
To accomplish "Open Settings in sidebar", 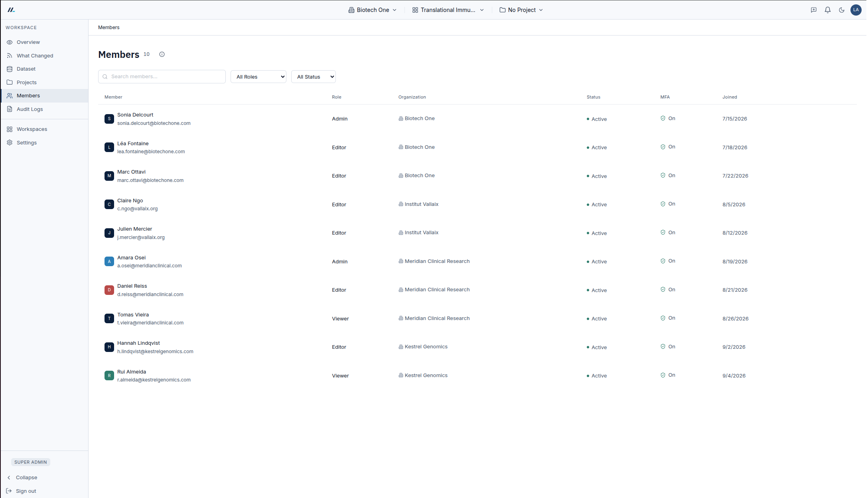I will pyautogui.click(x=44, y=143).
